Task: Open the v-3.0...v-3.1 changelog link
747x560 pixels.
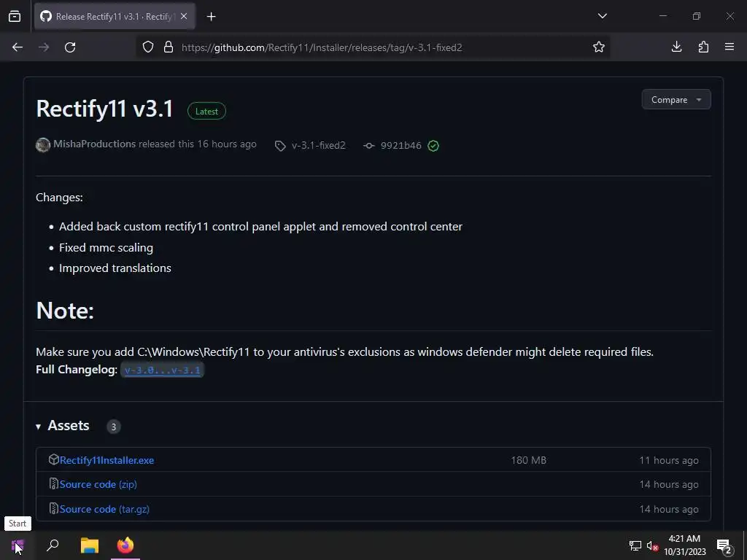Action: pyautogui.click(x=163, y=370)
